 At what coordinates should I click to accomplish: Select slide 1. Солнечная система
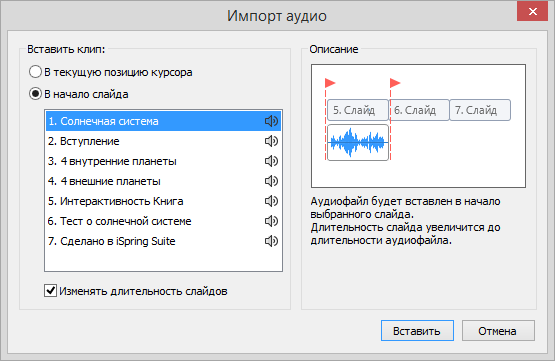[x=163, y=121]
